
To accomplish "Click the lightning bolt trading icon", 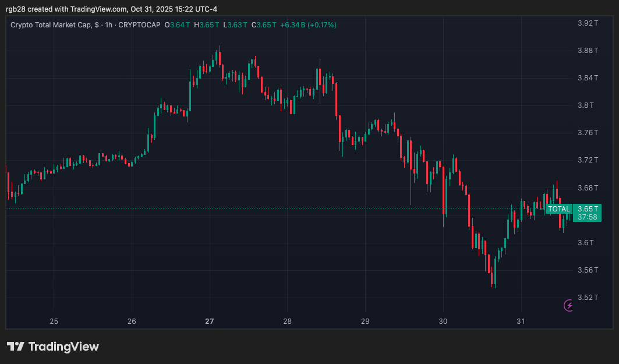I will point(568,306).
